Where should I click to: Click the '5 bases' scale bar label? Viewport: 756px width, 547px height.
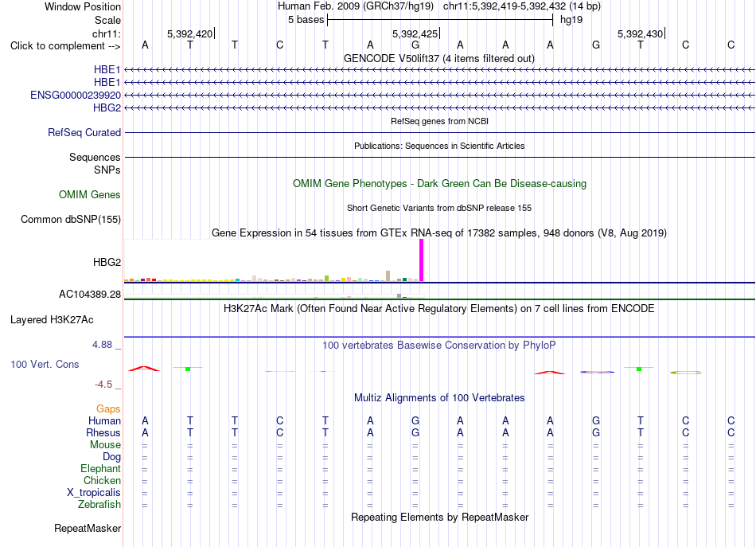[x=306, y=20]
